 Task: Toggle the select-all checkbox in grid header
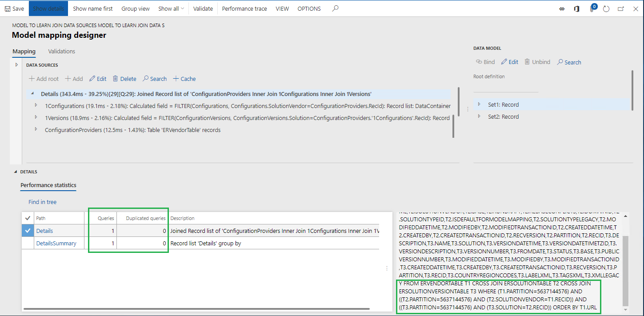tap(28, 218)
